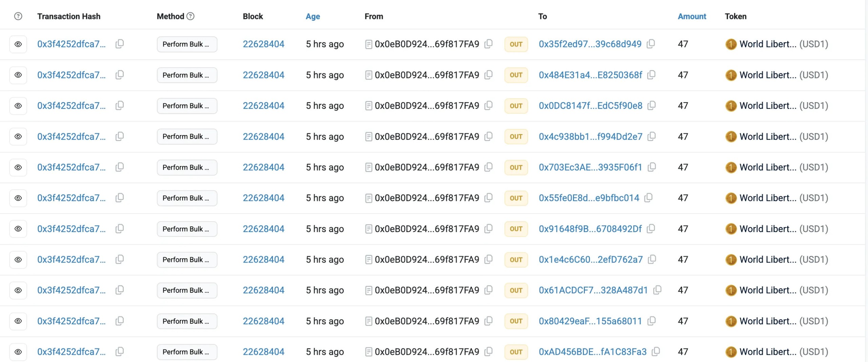Screen dimensions: 868x362
Task: Open the Method column help icon
Action: (190, 16)
